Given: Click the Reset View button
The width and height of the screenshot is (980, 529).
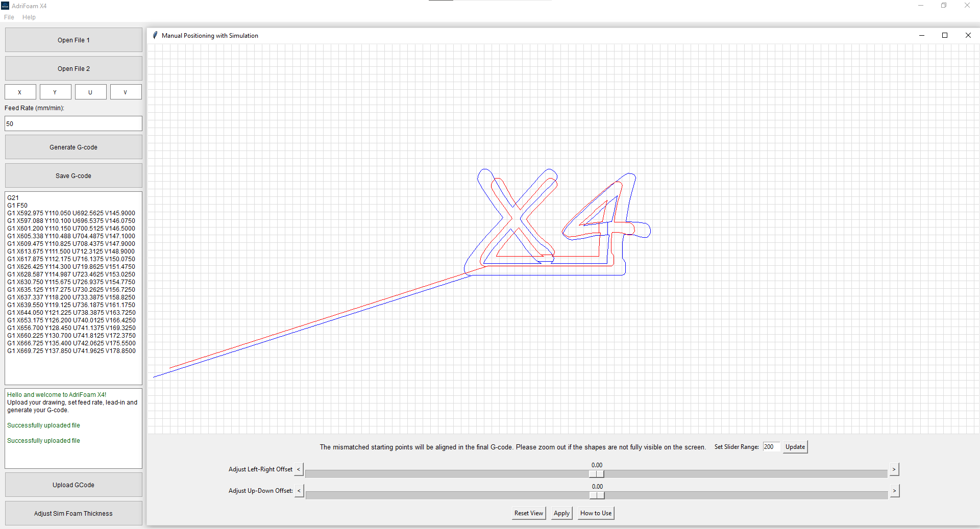Looking at the screenshot, I should tap(528, 513).
